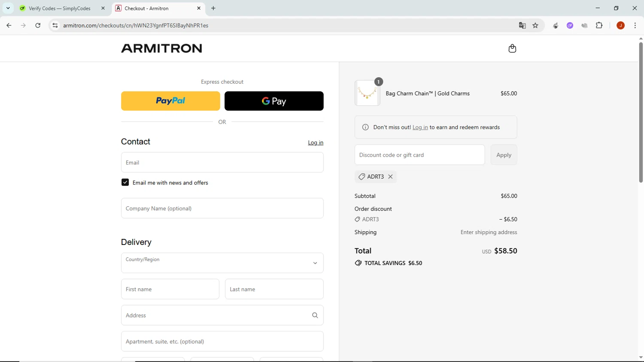This screenshot has height=362, width=644.
Task: Open the Extensions puzzle icon
Action: click(599, 26)
